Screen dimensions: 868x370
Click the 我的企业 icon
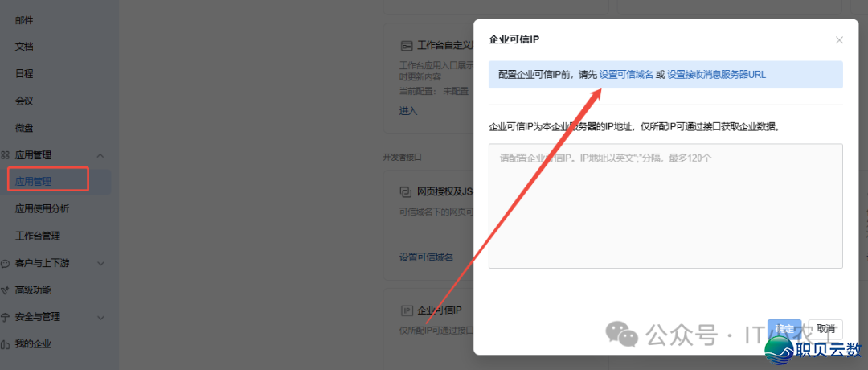pyautogui.click(x=5, y=344)
